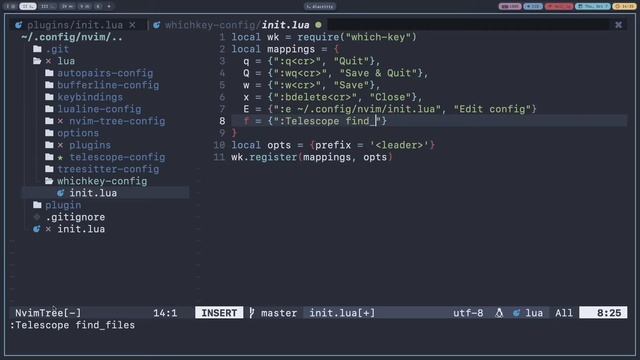Click wk.register(mappings, opts) on line 11
The image size is (640, 360).
point(311,157)
